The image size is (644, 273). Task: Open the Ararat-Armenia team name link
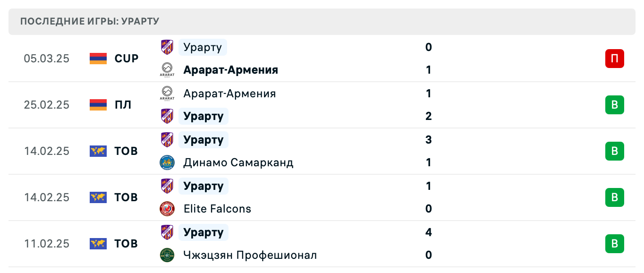(230, 70)
